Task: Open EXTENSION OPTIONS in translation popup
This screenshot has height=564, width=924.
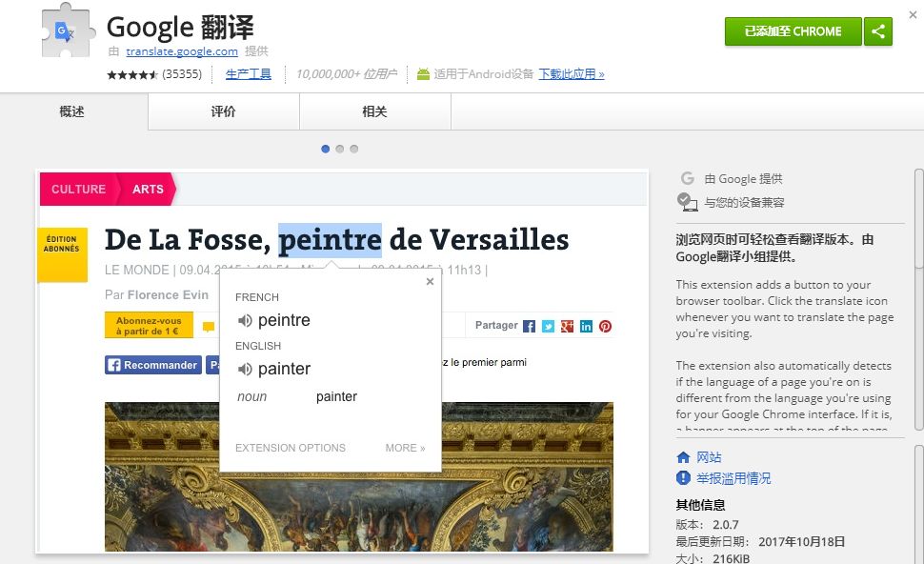Action: pos(290,448)
